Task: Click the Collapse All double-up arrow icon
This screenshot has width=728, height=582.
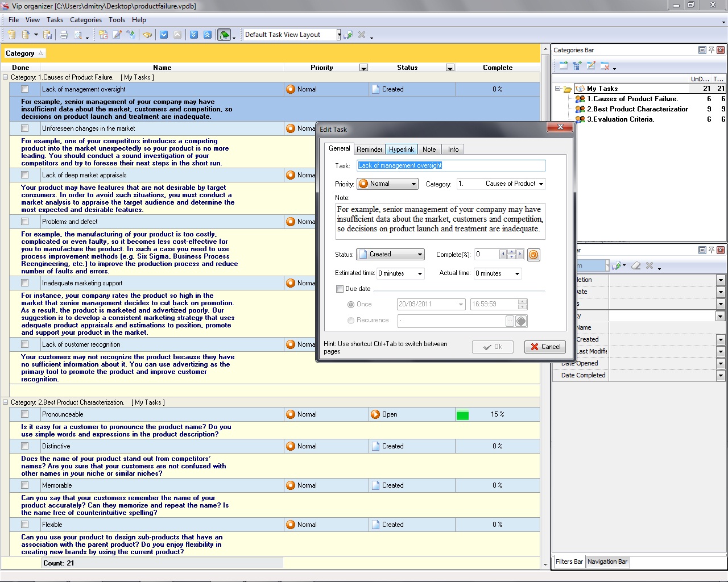Action: pos(208,35)
